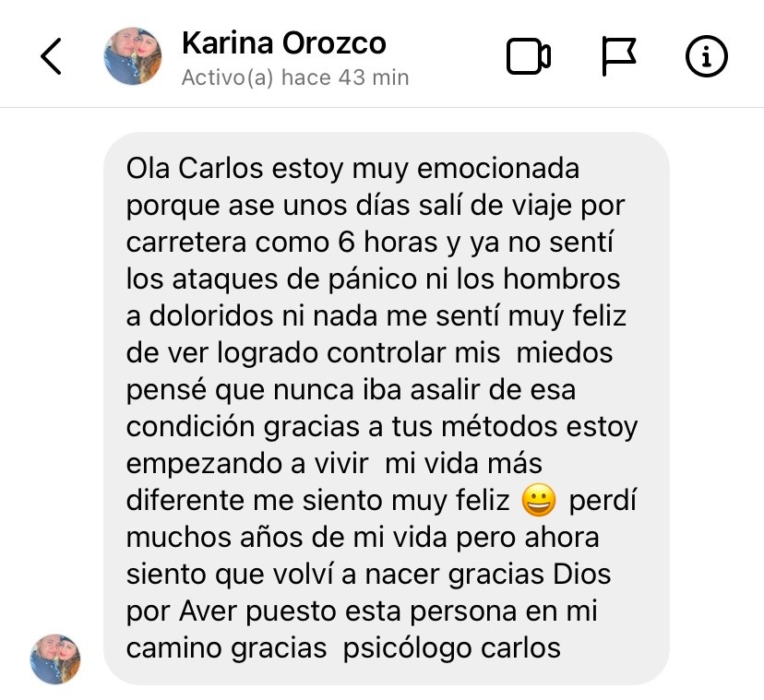Tap the 'Activo(a) hace 43 min' status
The width and height of the screenshot is (764, 700).
tap(295, 77)
